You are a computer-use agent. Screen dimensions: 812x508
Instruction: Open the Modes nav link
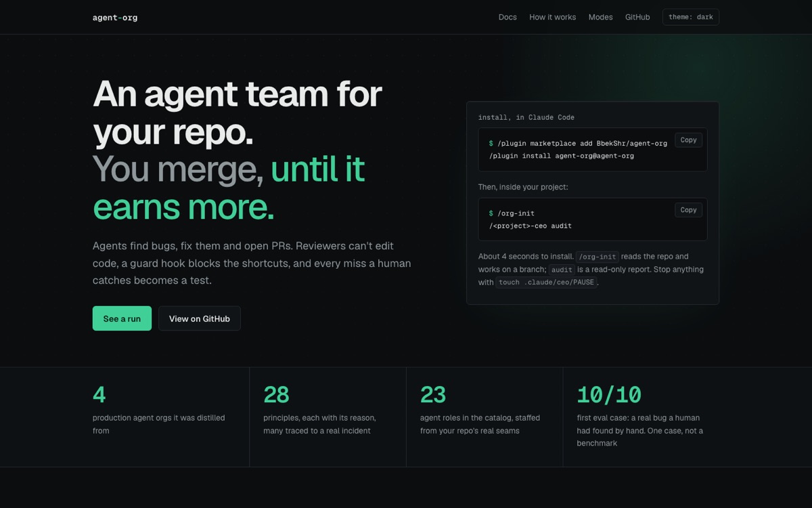[x=600, y=18]
